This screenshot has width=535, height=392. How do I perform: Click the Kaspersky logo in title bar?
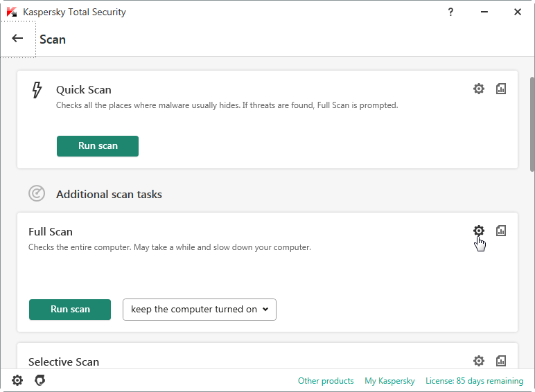coord(12,12)
